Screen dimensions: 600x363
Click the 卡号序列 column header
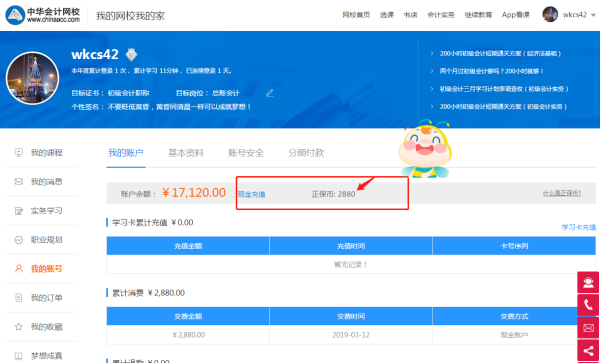(x=514, y=246)
